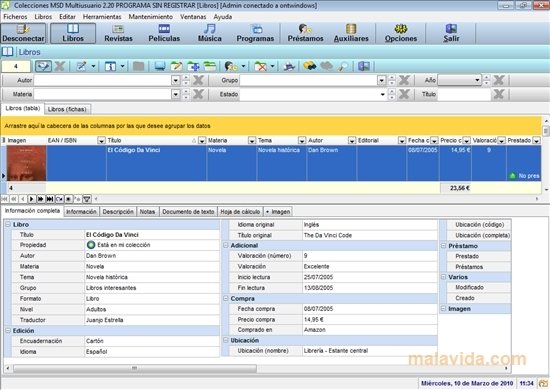Collapse the Libro section
The height and width of the screenshot is (390, 550).
[x=8, y=224]
